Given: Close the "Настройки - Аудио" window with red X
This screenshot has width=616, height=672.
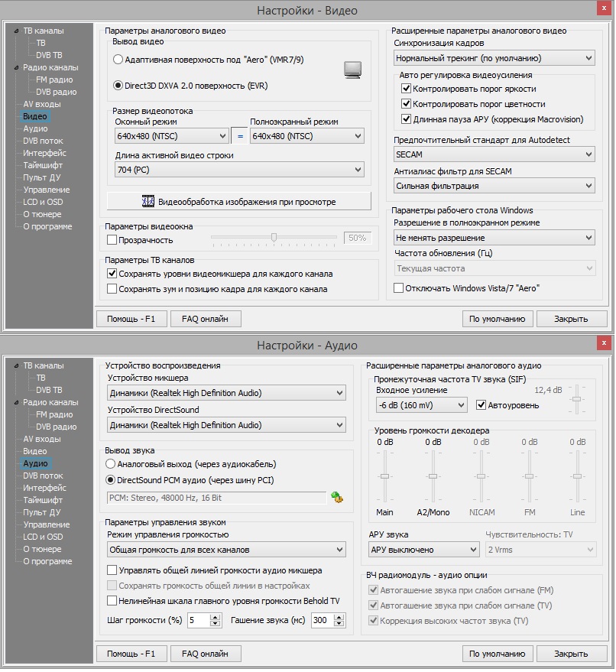Looking at the screenshot, I should coord(604,342).
